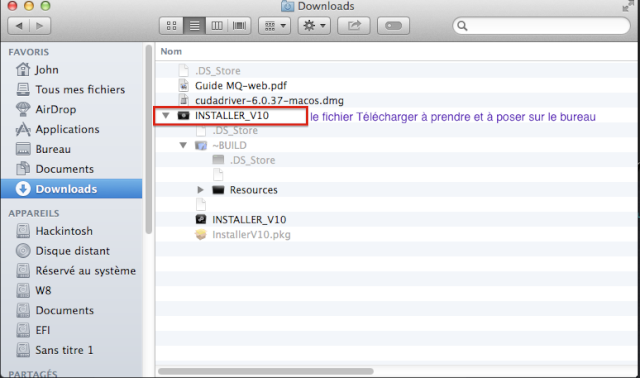Click the green zoom window button

point(45,6)
